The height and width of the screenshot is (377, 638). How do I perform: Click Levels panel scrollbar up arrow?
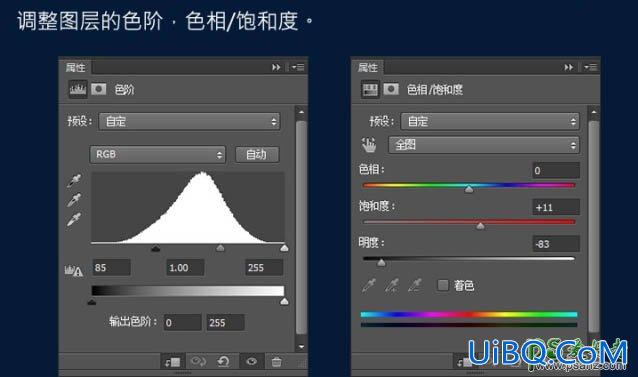point(302,112)
